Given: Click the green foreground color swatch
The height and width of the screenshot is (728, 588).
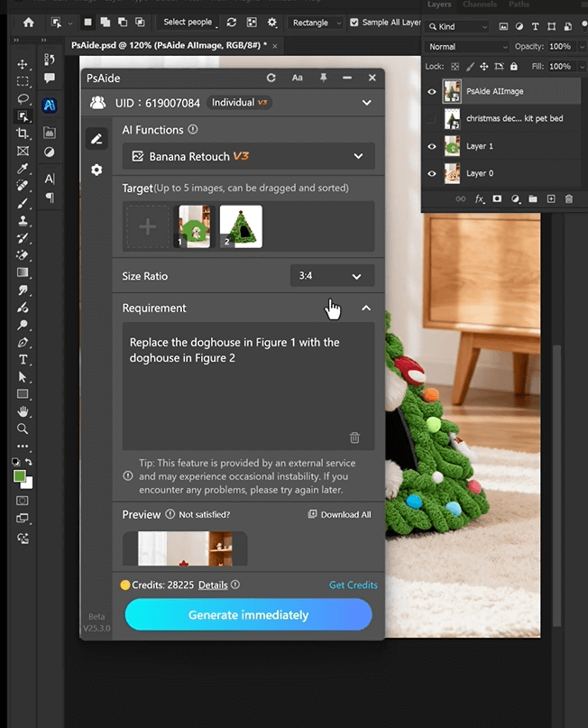Looking at the screenshot, I should [x=20, y=476].
